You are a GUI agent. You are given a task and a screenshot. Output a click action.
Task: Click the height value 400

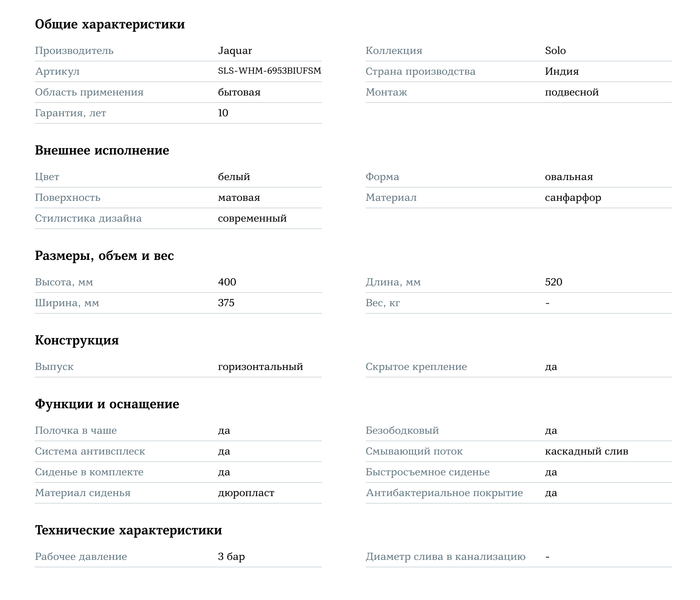pos(227,282)
